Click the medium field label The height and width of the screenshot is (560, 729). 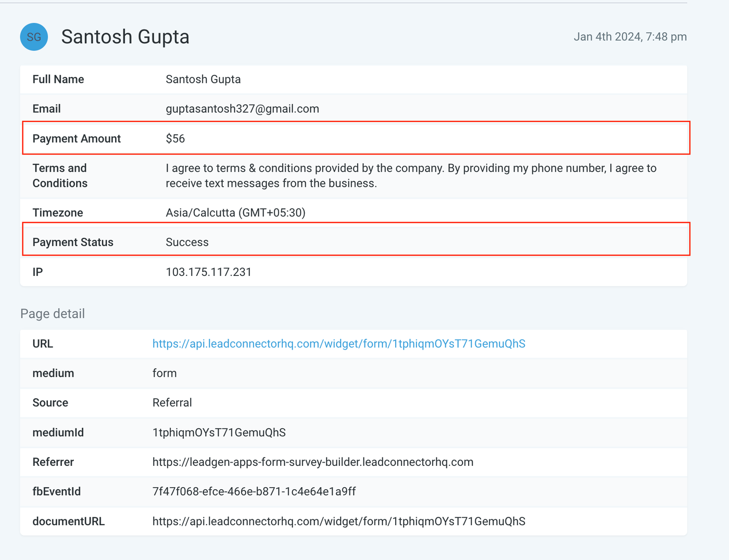[x=53, y=374]
